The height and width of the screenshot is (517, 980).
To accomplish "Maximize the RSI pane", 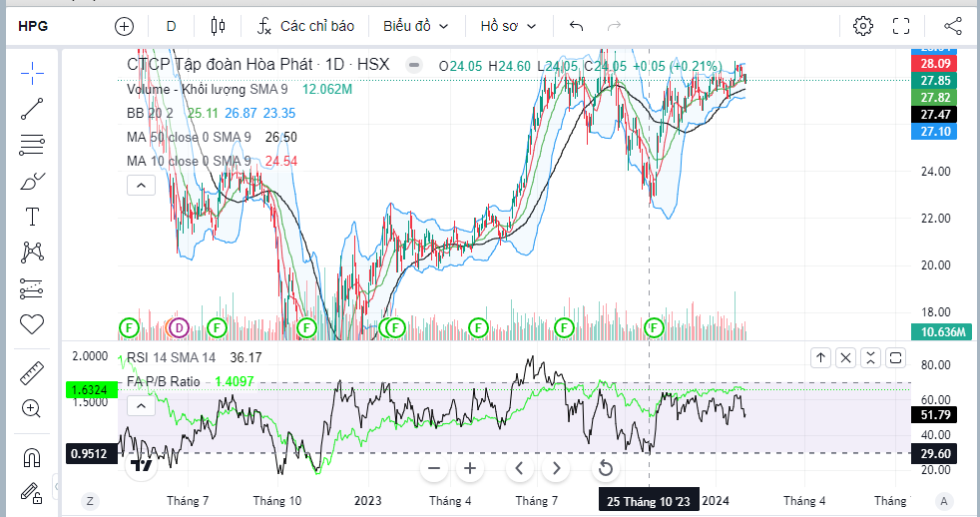I will point(895,357).
